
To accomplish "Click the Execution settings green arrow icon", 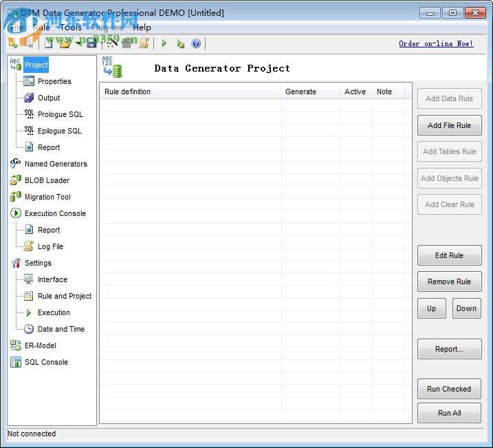I will [x=29, y=312].
